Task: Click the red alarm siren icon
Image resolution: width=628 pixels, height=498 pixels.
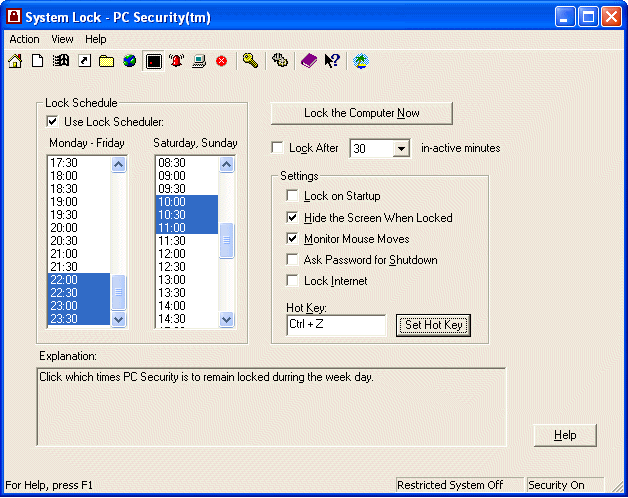Action: 177,61
